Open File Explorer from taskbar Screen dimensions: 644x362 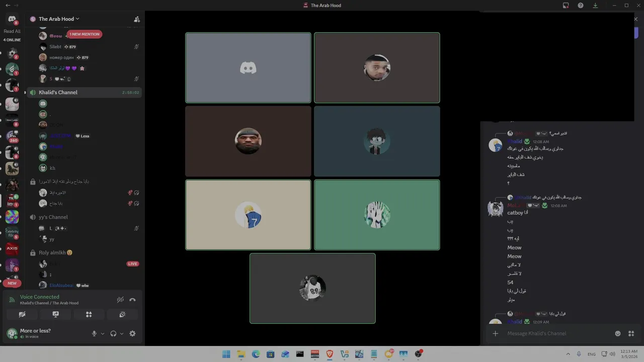click(x=241, y=354)
